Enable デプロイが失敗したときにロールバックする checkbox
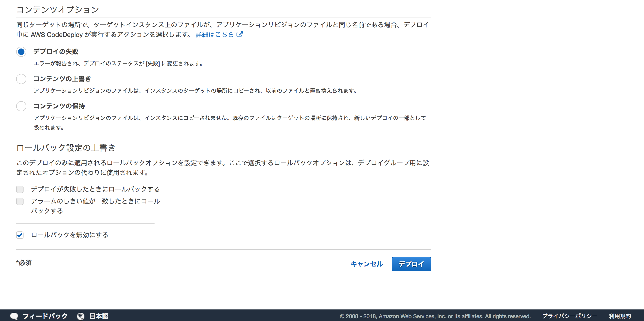This screenshot has height=321, width=644. [x=20, y=189]
